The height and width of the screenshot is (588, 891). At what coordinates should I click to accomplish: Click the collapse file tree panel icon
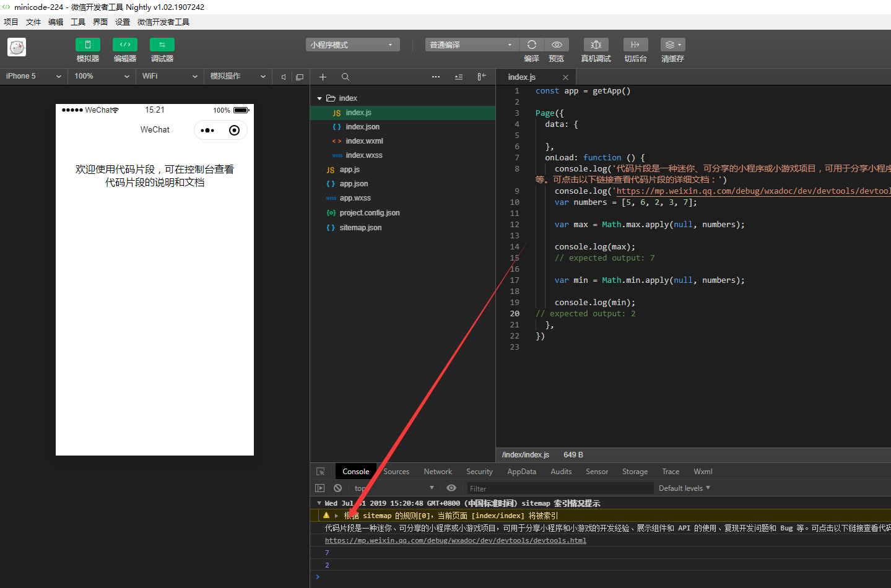(x=482, y=77)
